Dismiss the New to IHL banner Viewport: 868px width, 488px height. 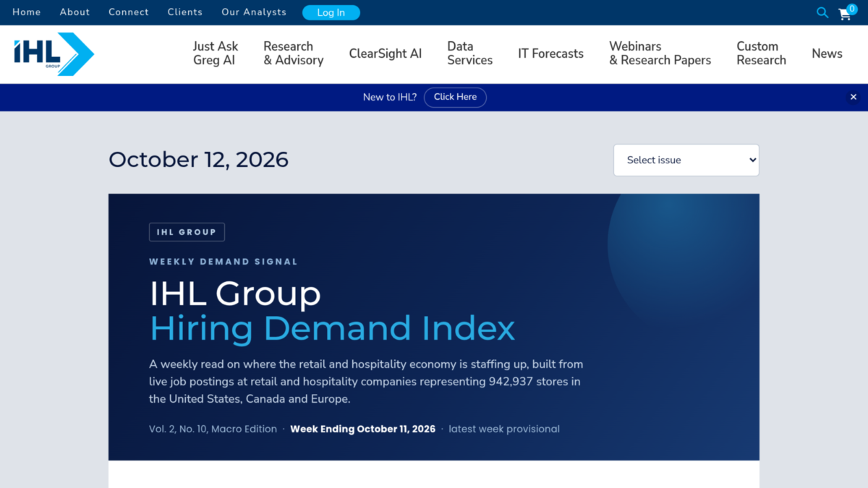pos(853,97)
